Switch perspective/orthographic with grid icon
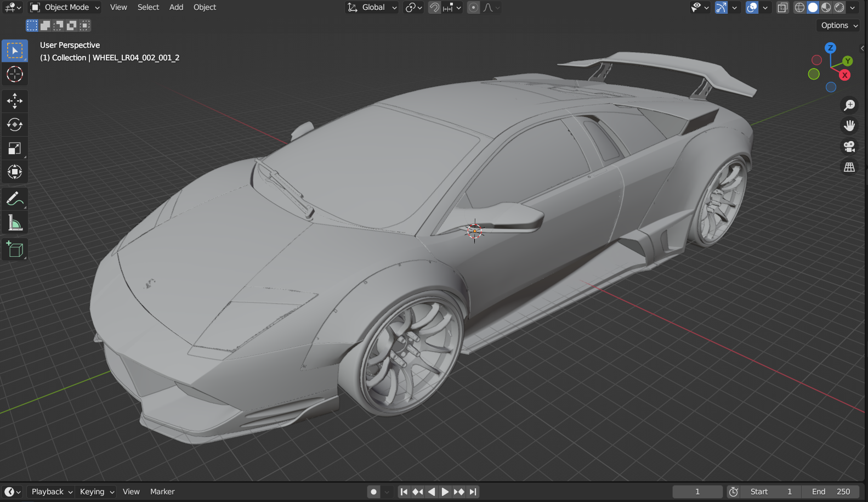This screenshot has width=868, height=502. point(849,167)
